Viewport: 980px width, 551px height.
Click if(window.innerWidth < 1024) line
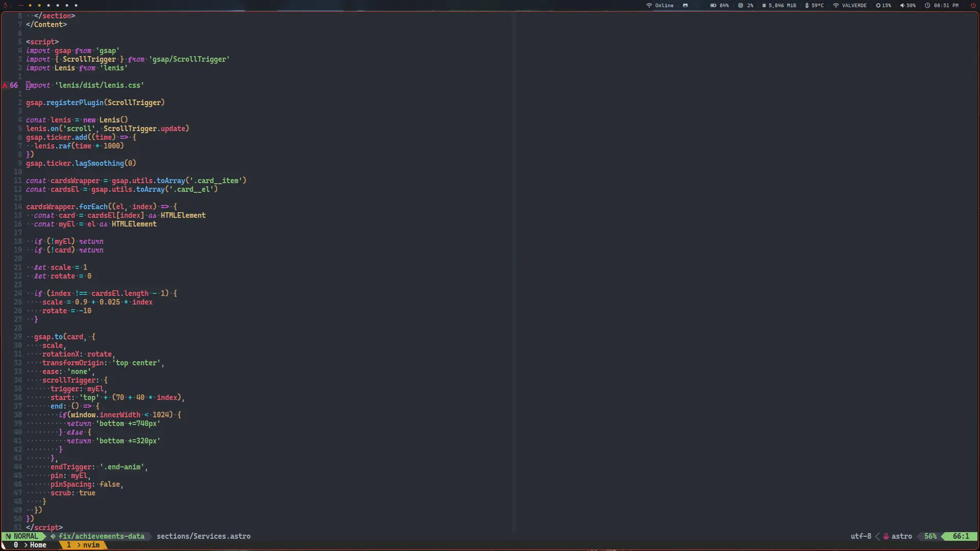[120, 415]
